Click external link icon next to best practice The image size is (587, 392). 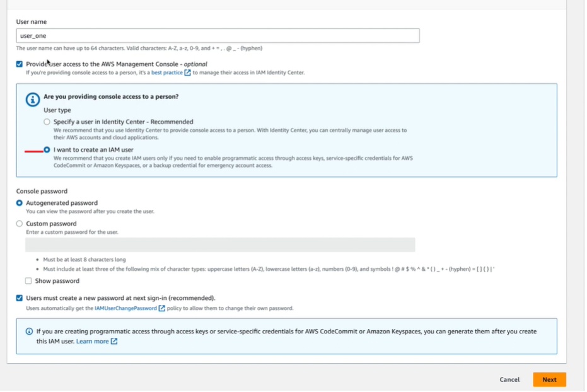click(x=188, y=72)
